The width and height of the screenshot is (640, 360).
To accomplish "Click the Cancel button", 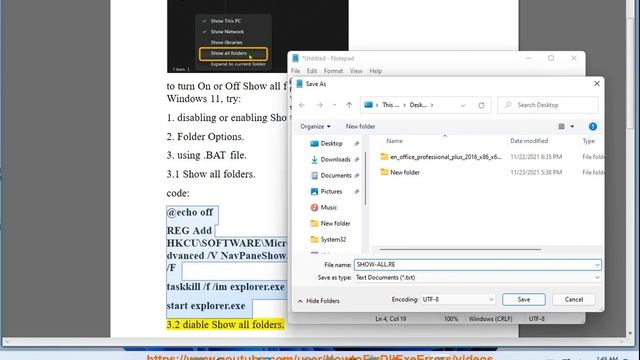I will click(x=573, y=300).
